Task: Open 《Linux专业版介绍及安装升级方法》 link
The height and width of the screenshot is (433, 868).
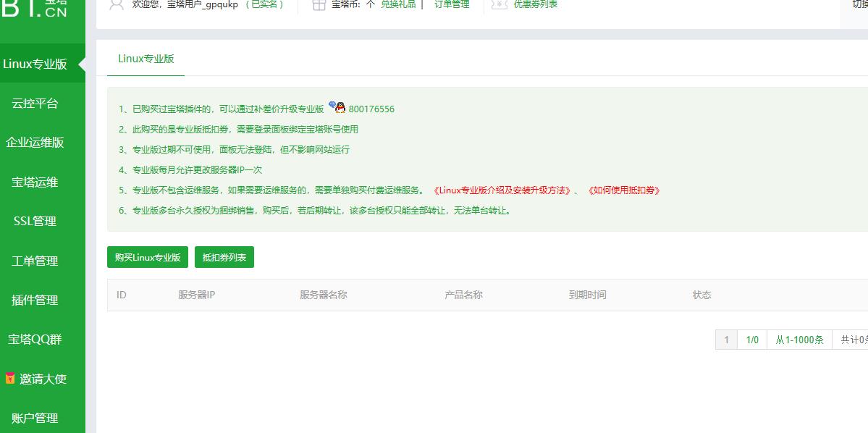Action: point(502,190)
